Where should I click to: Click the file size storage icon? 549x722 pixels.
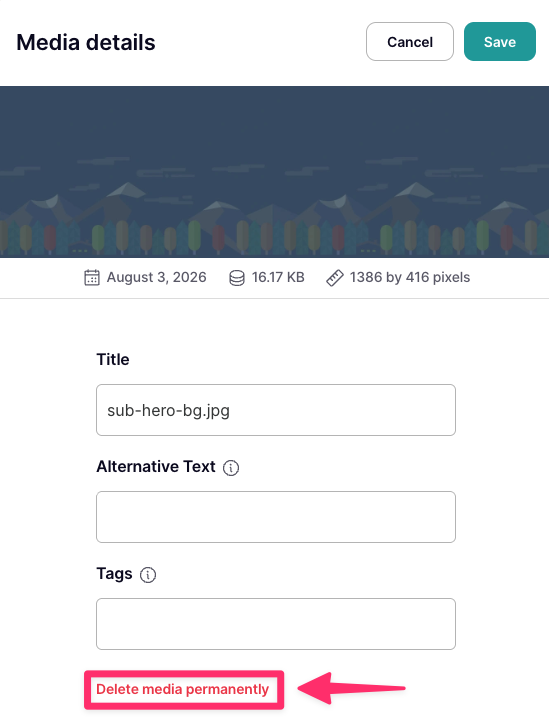pos(237,278)
